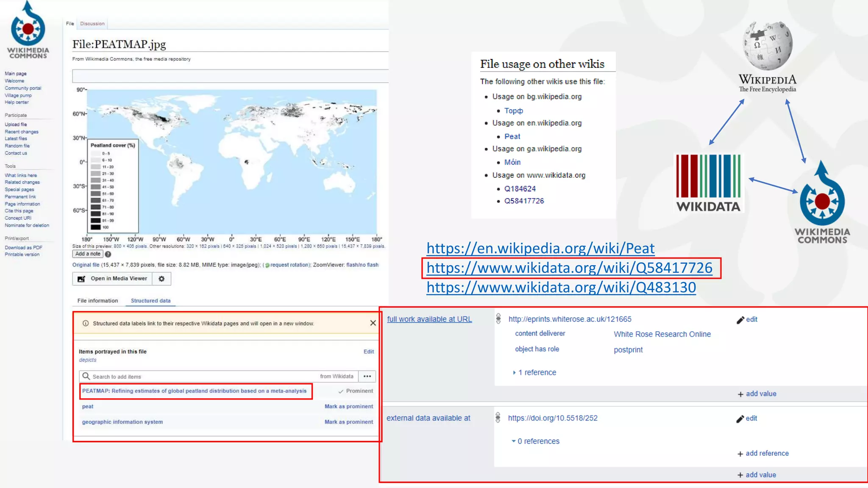Collapse the 0 references section
The height and width of the screenshot is (488, 868).
tap(513, 441)
